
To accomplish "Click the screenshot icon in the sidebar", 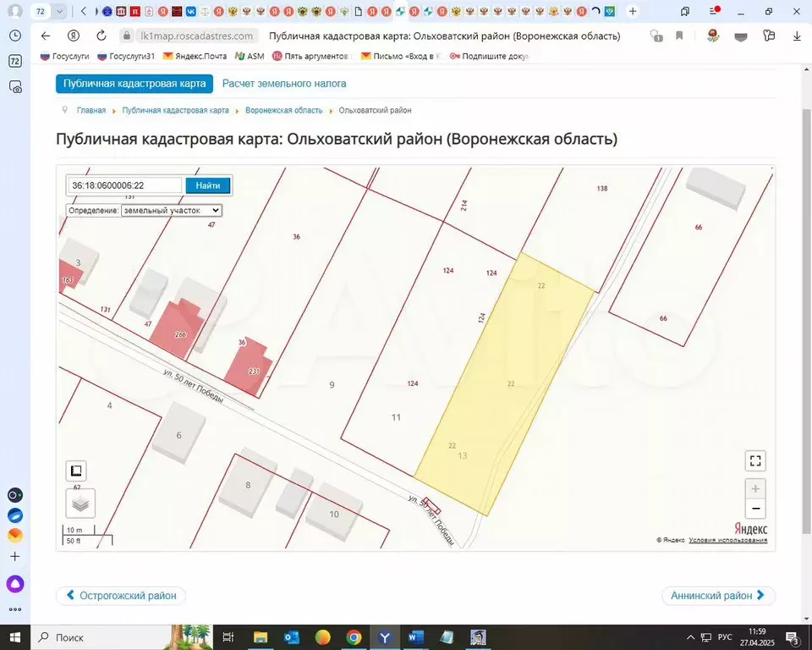I will pyautogui.click(x=15, y=87).
